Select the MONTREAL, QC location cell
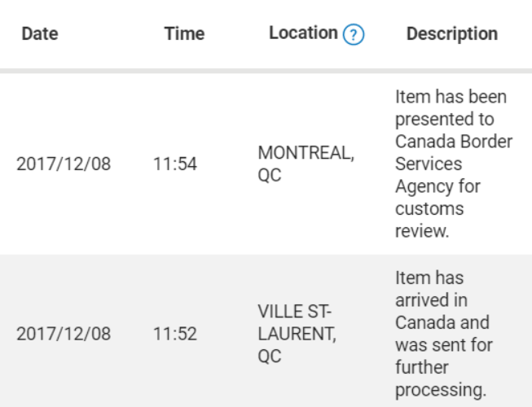This screenshot has height=407, width=532. (306, 164)
